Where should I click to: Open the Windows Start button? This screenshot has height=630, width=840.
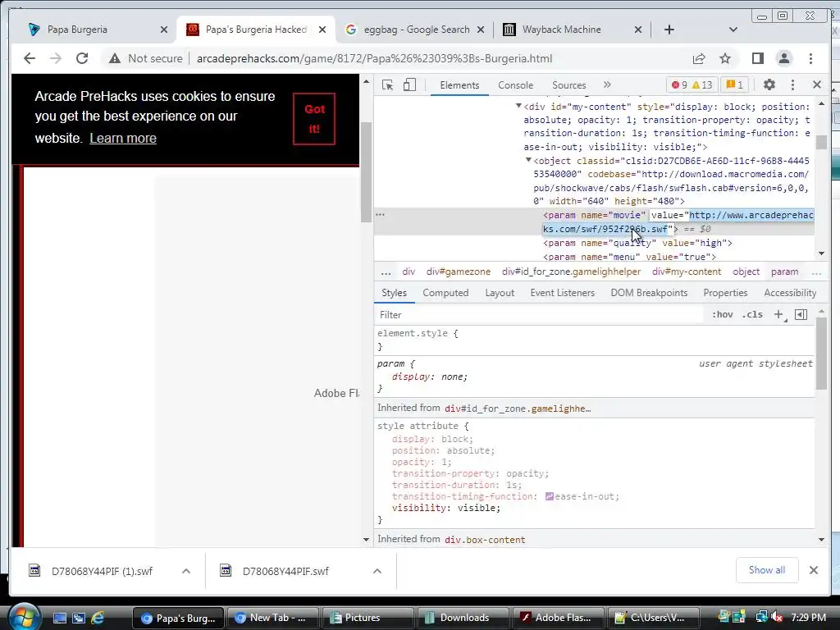pos(24,616)
